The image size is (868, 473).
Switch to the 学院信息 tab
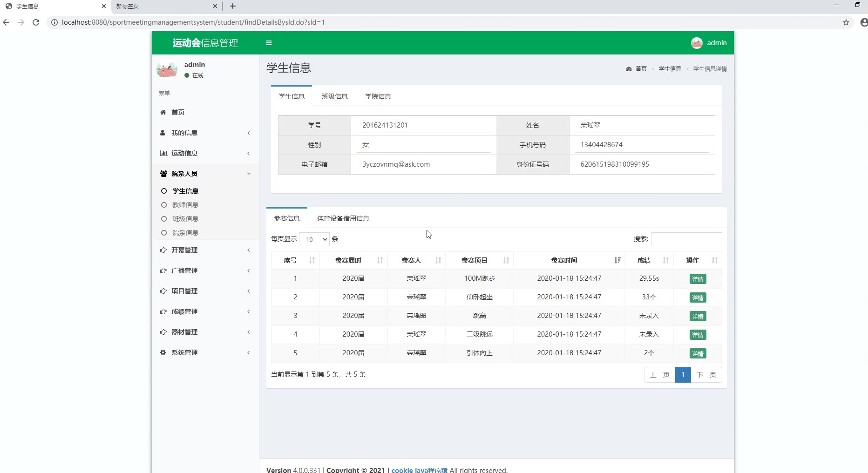pos(378,96)
